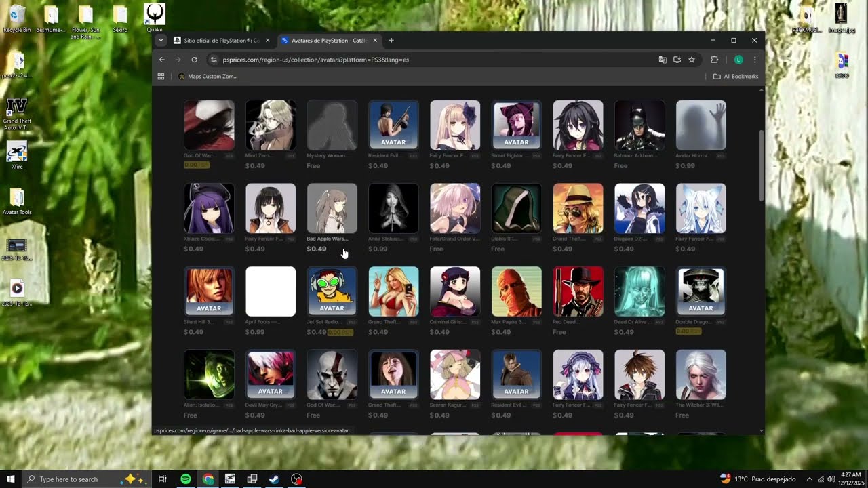Click the Mystery Woman... title text
Screen dimensions: 868x488
click(328, 156)
